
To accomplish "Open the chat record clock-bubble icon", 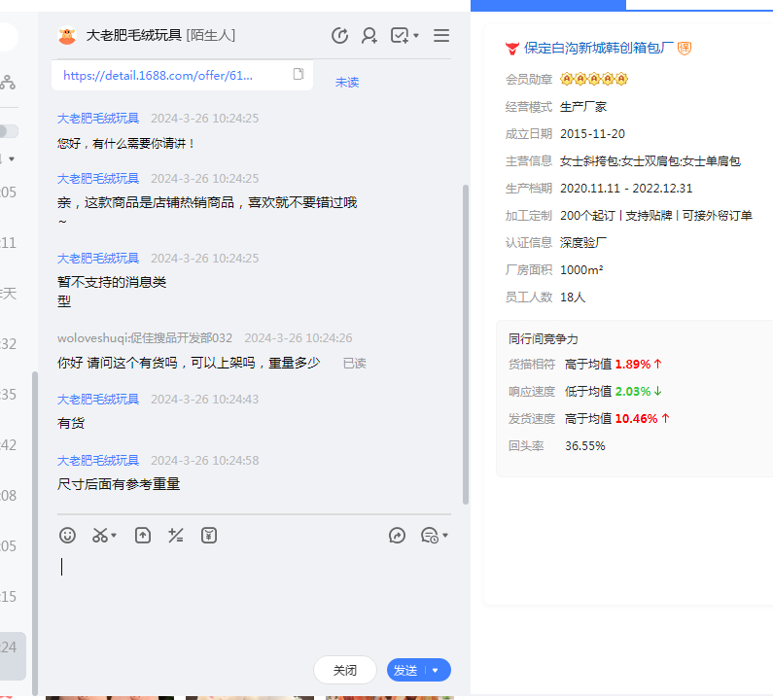I will click(430, 536).
